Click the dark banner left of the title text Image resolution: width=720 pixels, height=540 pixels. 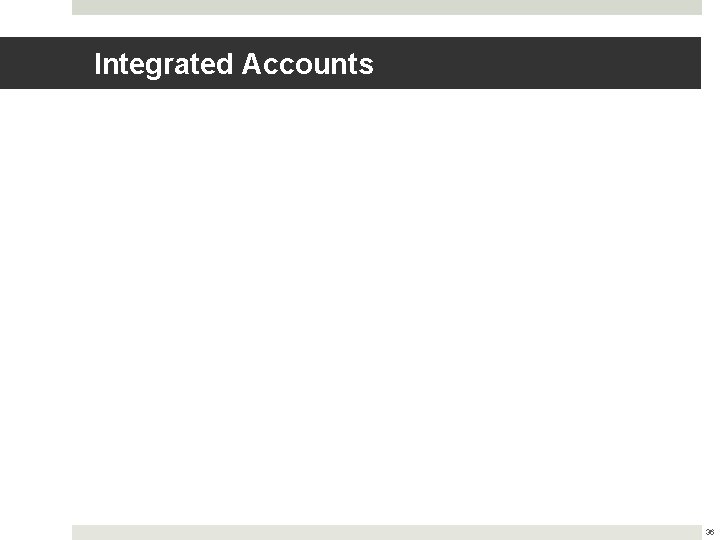45,63
